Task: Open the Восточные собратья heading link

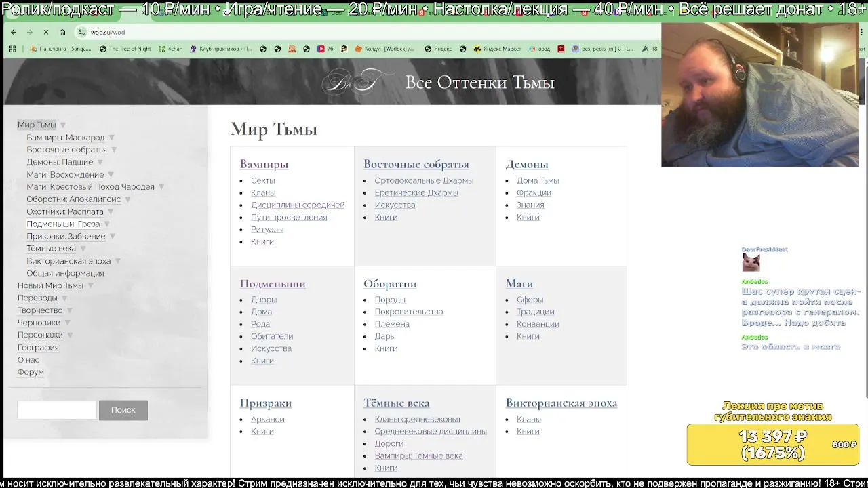Action: point(416,164)
